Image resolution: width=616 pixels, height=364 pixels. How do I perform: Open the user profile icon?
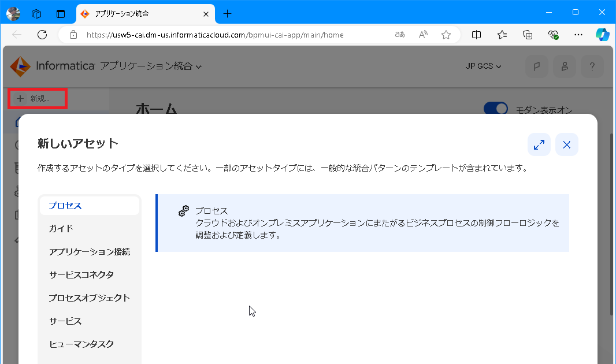(565, 66)
